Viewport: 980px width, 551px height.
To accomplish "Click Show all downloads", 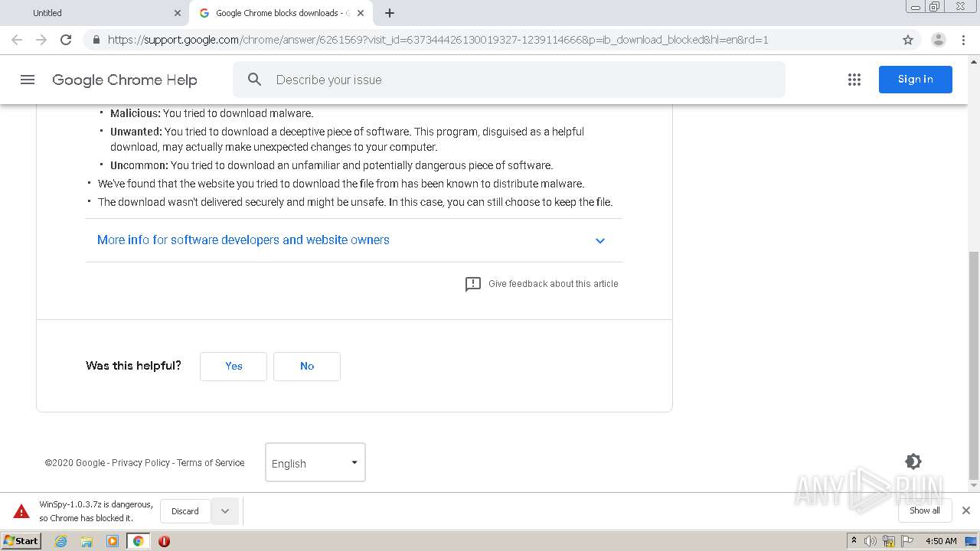I will pyautogui.click(x=925, y=510).
